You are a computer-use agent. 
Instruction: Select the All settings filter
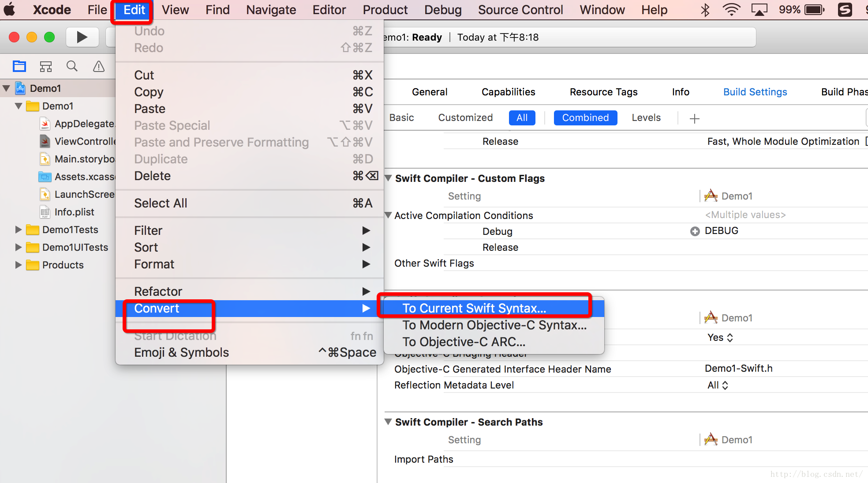tap(522, 117)
